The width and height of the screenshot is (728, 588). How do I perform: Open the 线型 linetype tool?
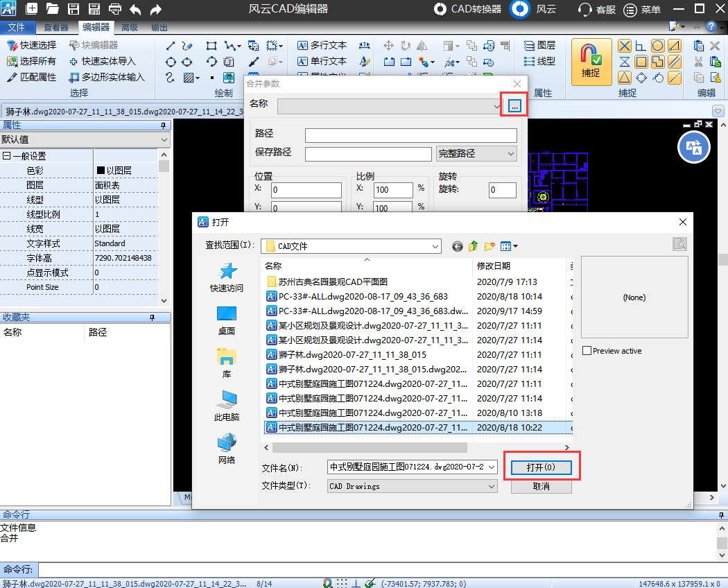click(x=539, y=61)
